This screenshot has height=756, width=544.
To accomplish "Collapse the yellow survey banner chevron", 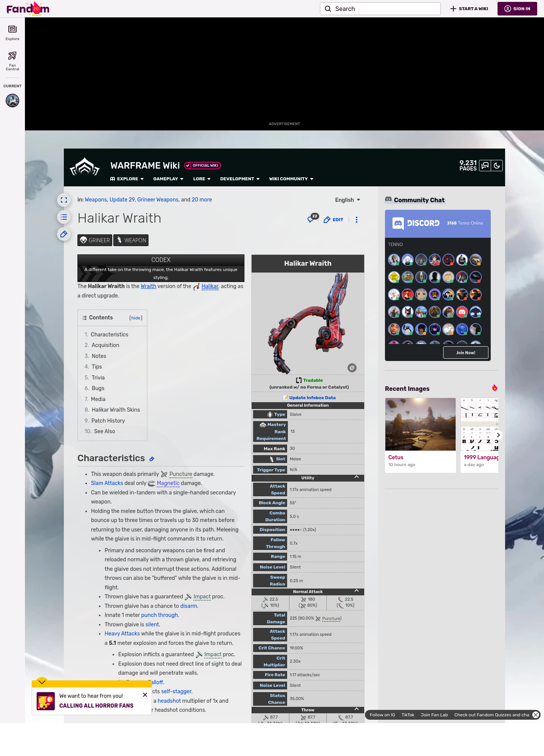I will tap(42, 682).
